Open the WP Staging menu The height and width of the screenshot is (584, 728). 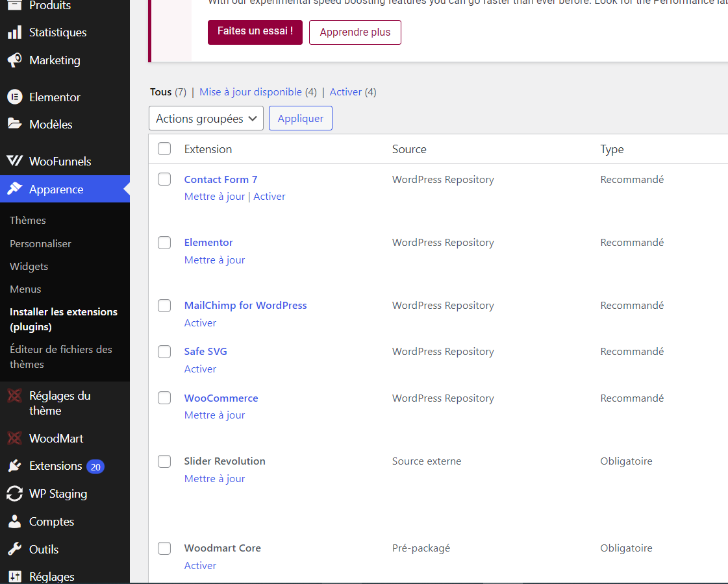(58, 494)
